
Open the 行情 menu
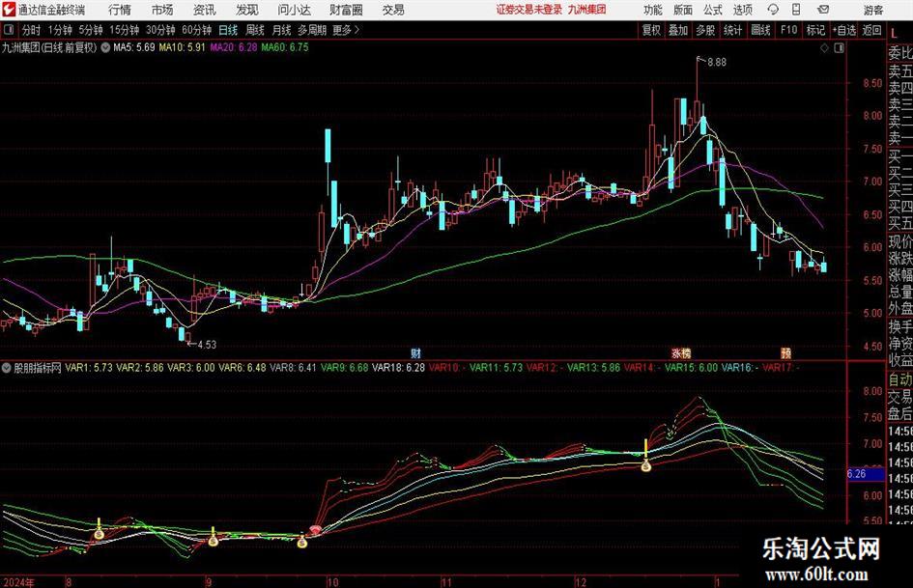coord(120,10)
